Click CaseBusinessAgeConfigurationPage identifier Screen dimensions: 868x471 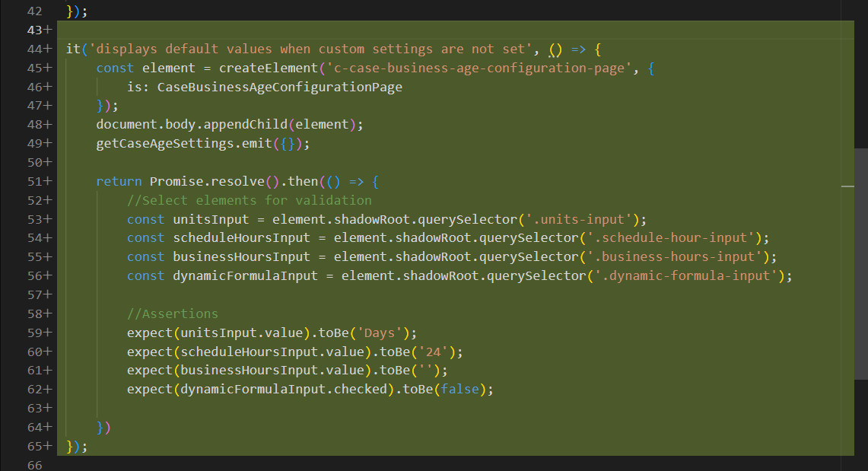(279, 88)
